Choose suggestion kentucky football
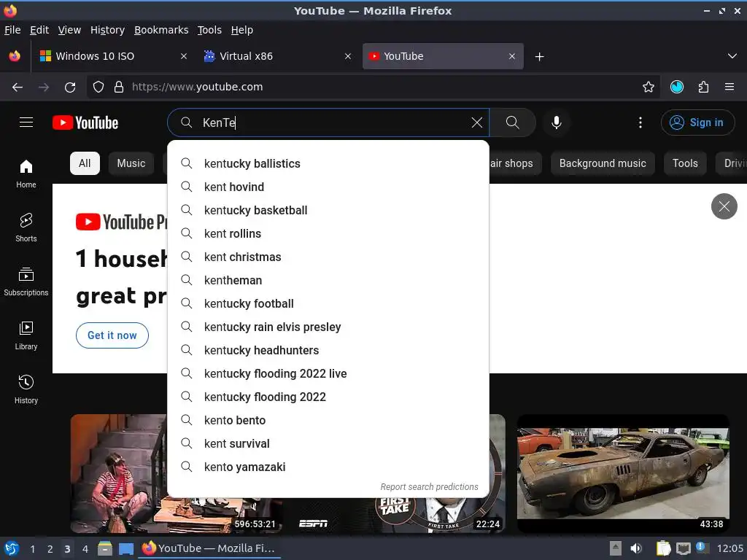 328,303
